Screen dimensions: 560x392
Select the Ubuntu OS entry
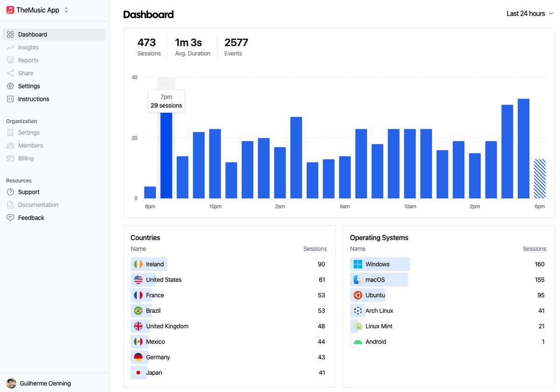click(x=373, y=295)
